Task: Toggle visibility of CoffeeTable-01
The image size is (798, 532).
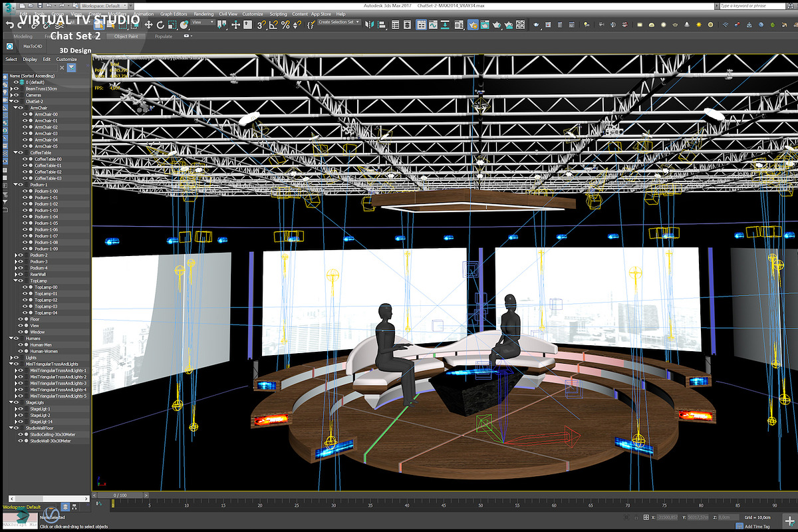Action: [x=25, y=164]
